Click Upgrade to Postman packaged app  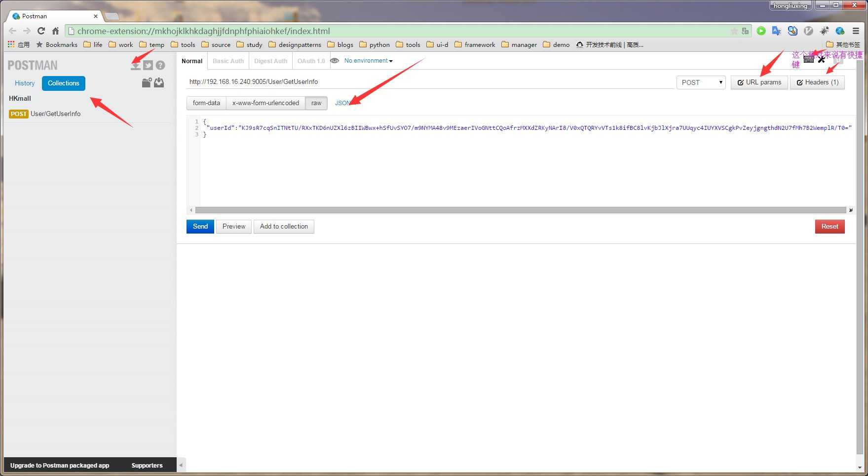point(60,466)
